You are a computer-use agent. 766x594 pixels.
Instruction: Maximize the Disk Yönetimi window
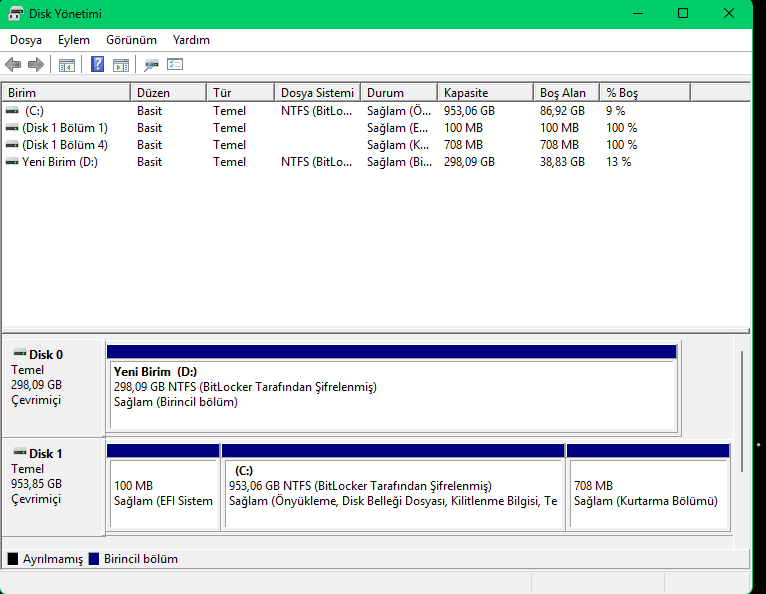coord(683,14)
